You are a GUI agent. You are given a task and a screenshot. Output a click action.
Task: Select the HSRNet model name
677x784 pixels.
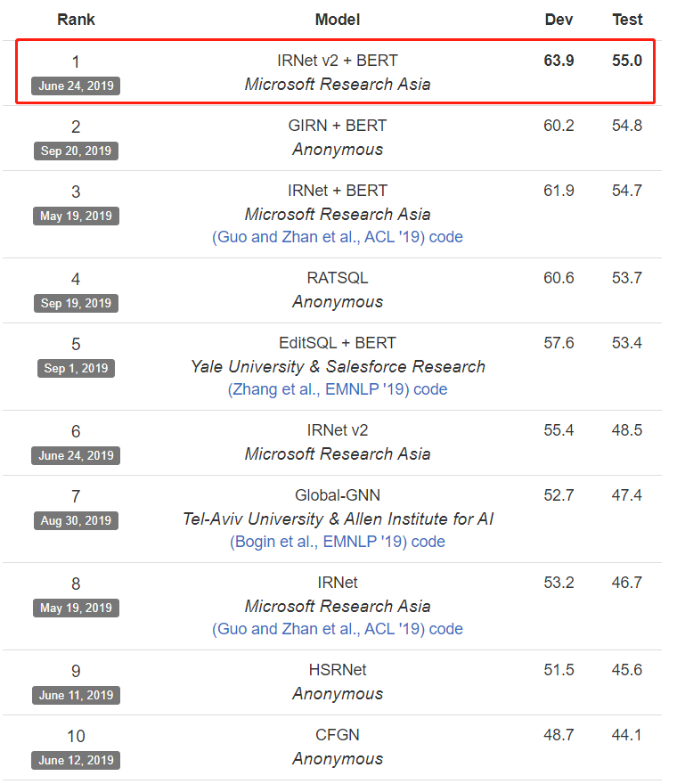[338, 670]
